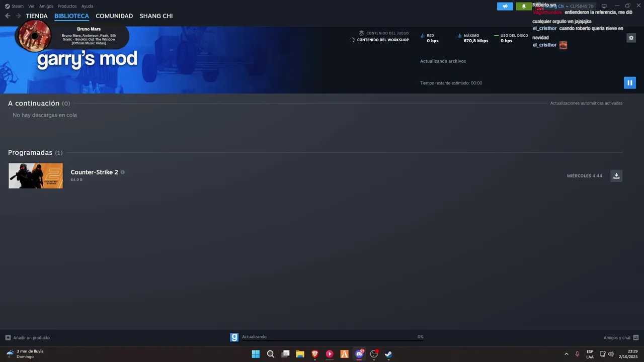Click the Steam add product plus icon
Viewport: 644px width, 362px height.
[8, 337]
